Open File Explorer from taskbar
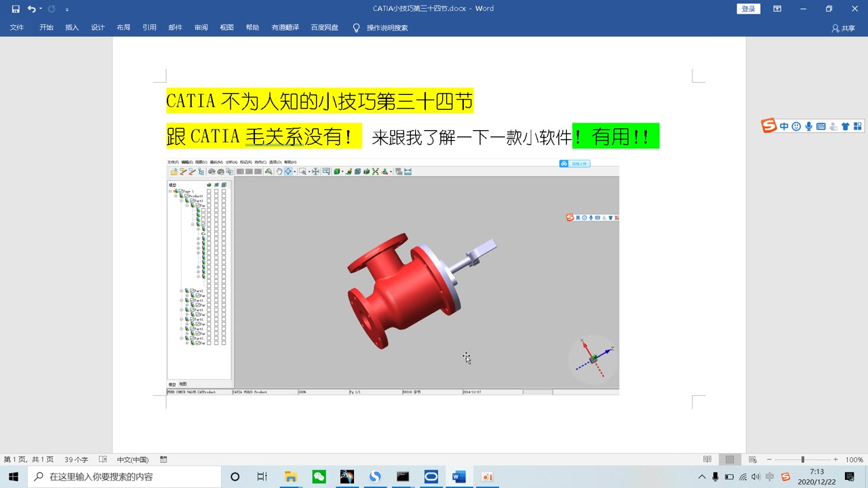This screenshot has width=868, height=488. coord(291,476)
